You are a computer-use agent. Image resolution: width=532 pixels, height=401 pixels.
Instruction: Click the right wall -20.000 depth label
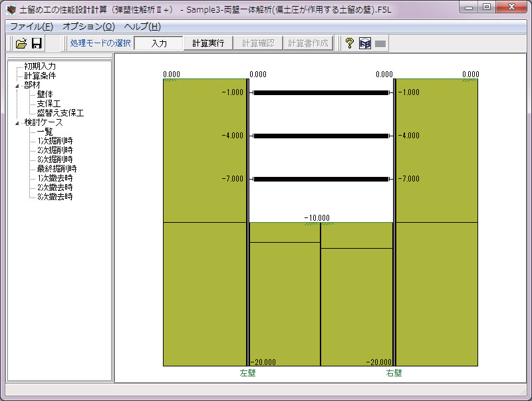click(x=379, y=362)
